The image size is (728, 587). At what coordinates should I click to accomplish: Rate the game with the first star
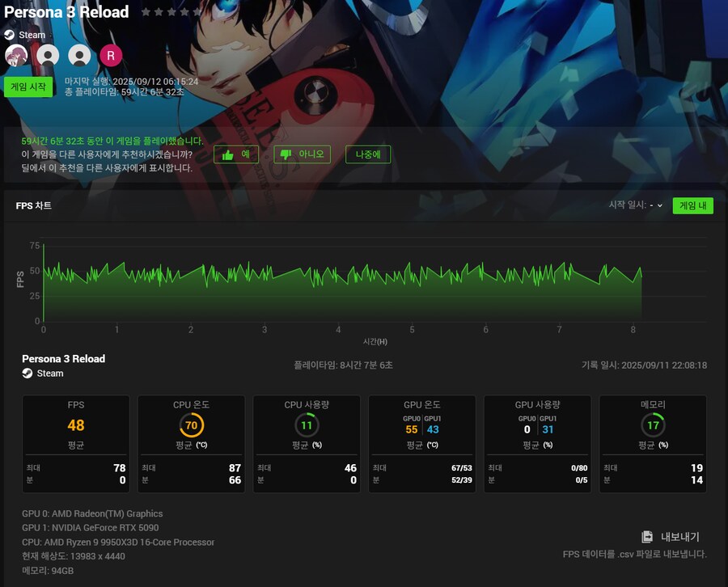[146, 12]
